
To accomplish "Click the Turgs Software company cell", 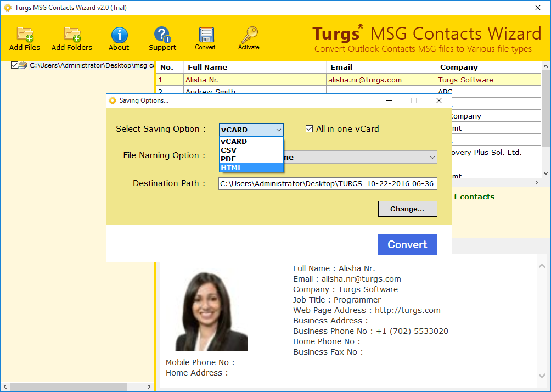I will pyautogui.click(x=488, y=80).
